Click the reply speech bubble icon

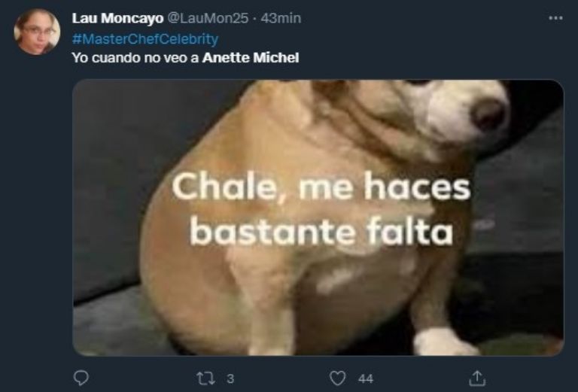(81, 378)
